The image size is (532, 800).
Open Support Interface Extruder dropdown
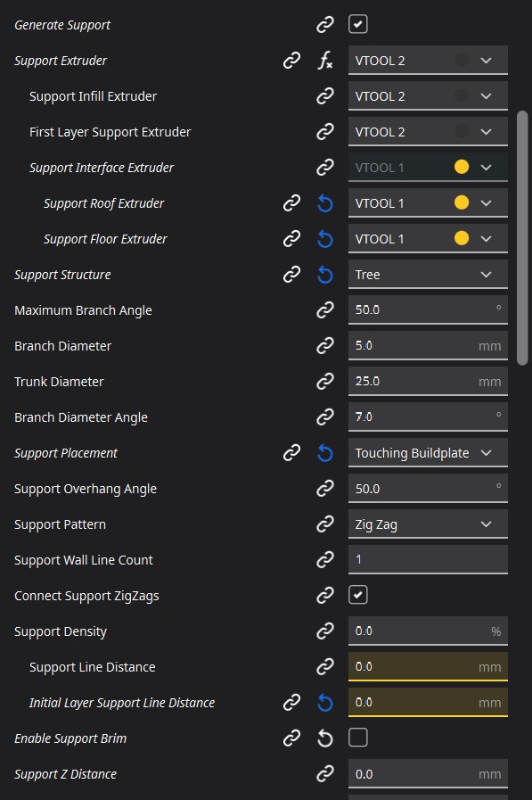[428, 168]
